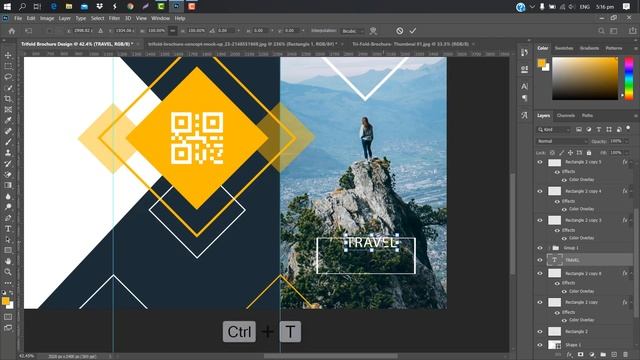Open the File menu

pos(18,18)
